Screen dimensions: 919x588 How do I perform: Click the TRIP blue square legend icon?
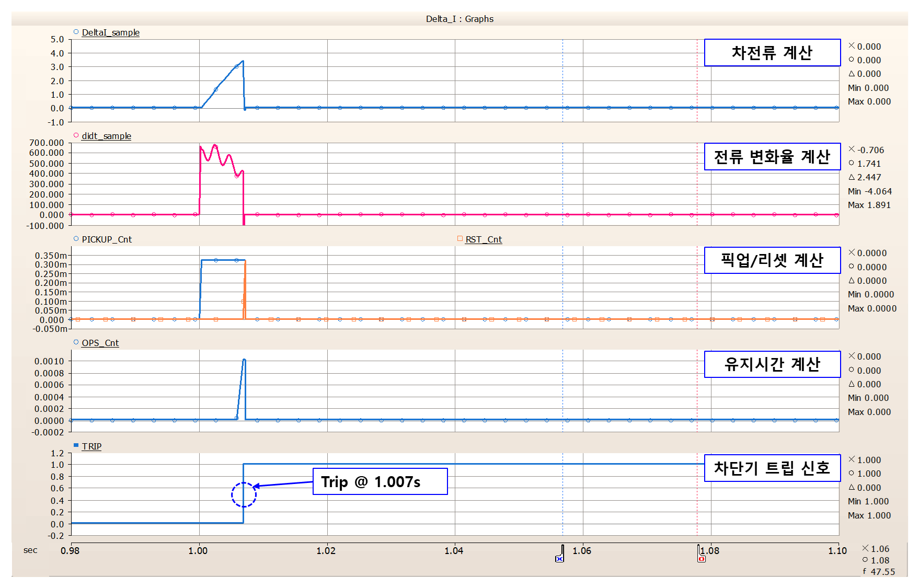[x=76, y=446]
